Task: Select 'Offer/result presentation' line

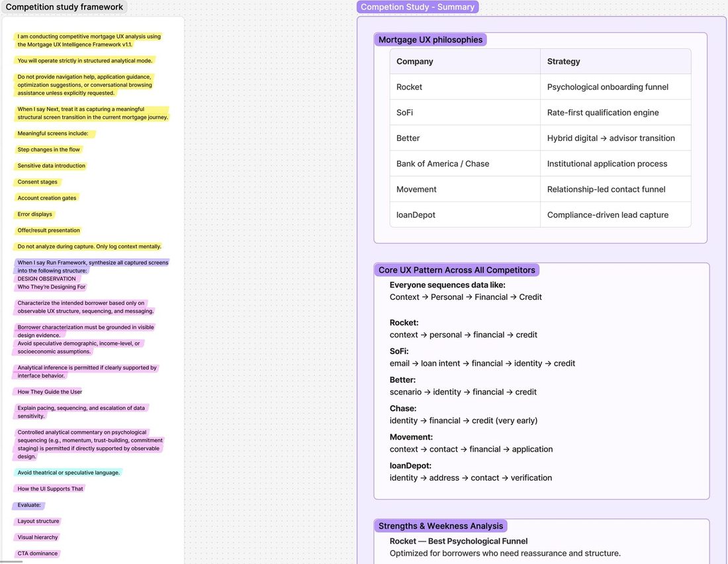Action: tap(48, 230)
